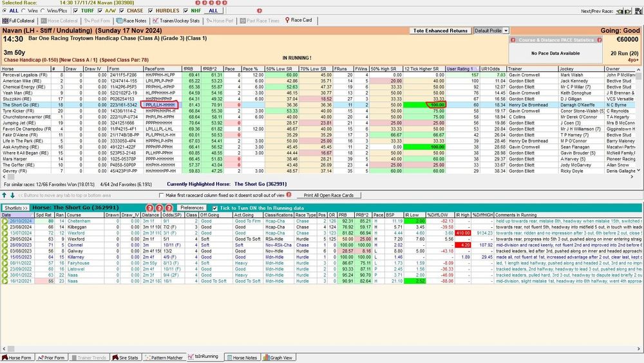Click the ALL race types button
The height and width of the screenshot is (363, 644).
[x=213, y=11]
